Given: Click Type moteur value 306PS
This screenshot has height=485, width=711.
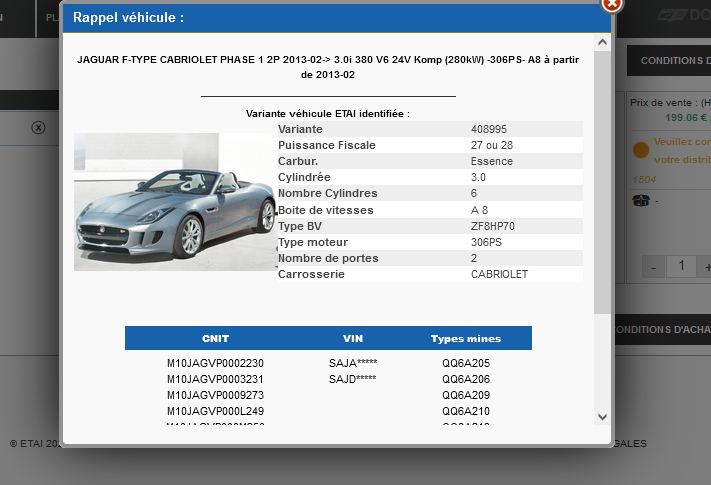Looking at the screenshot, I should click(487, 242).
